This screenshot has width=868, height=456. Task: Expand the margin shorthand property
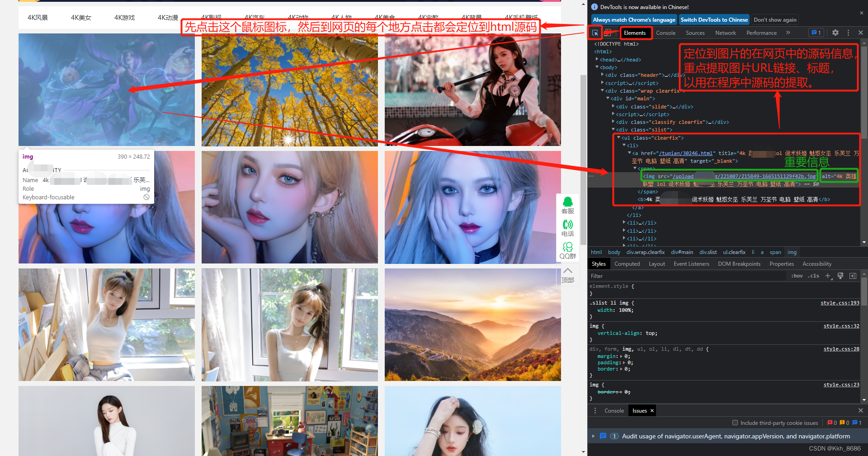pos(621,357)
